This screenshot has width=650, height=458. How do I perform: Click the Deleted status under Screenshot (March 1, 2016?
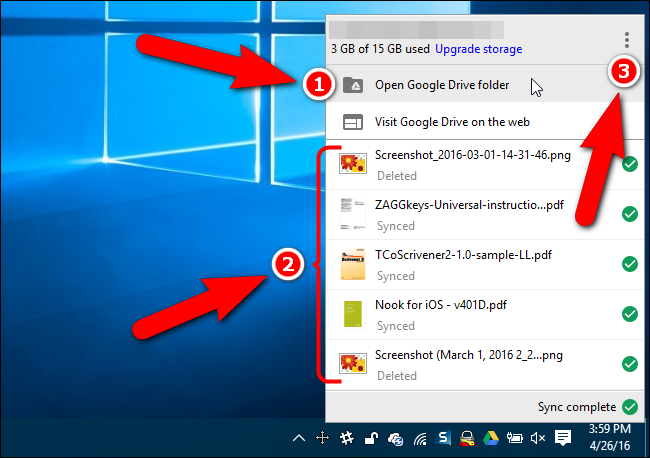click(x=397, y=376)
